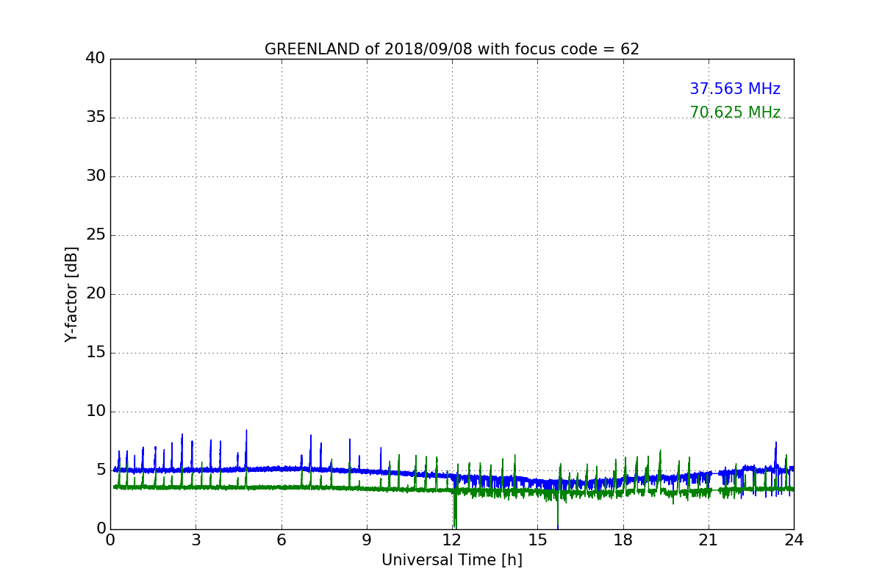
Task: Click the Universal Time [h] axis label
Action: coord(452,560)
